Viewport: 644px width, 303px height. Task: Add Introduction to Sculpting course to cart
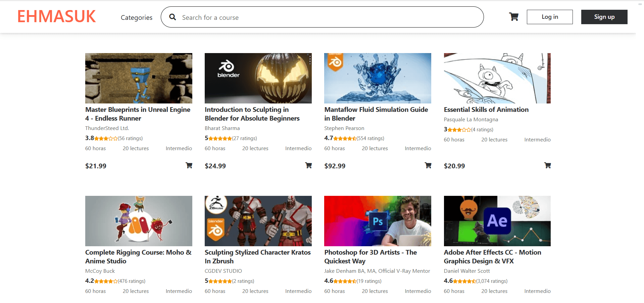tap(308, 165)
